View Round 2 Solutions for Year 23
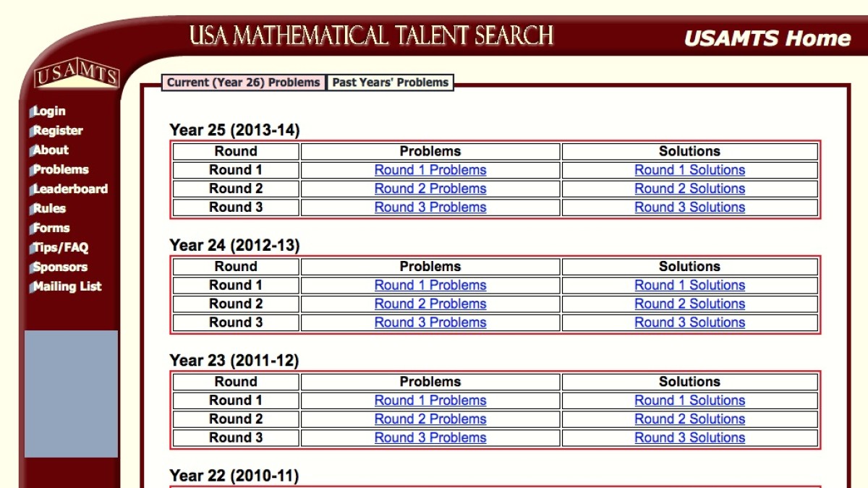Screen dimensions: 868x488 tap(689, 419)
